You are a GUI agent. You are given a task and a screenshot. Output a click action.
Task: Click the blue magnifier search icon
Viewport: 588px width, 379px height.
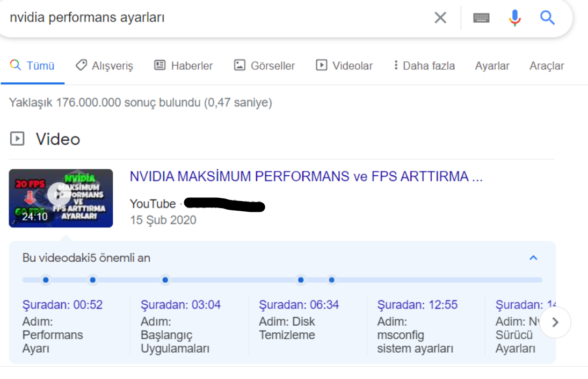tap(547, 18)
